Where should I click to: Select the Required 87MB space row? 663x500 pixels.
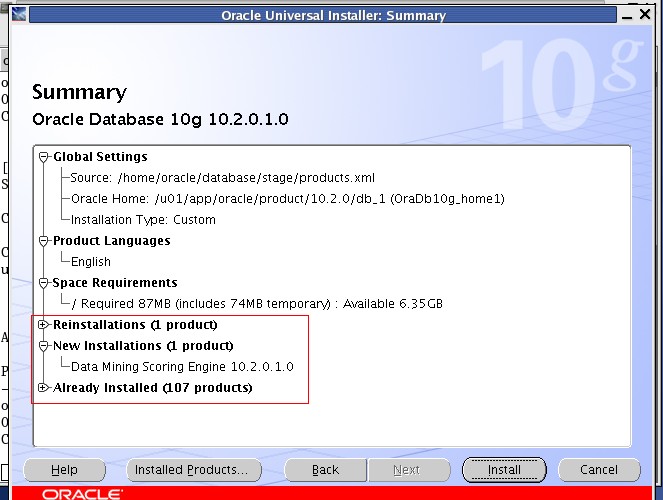click(x=257, y=304)
